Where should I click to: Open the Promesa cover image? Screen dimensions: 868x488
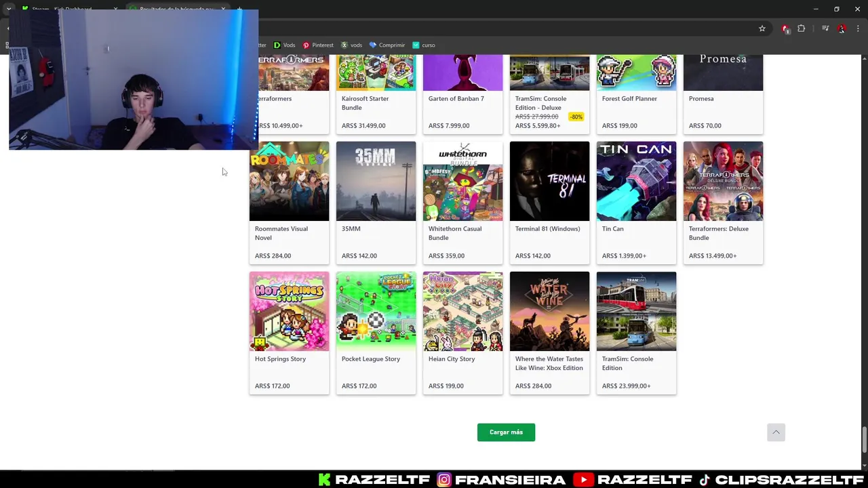723,73
